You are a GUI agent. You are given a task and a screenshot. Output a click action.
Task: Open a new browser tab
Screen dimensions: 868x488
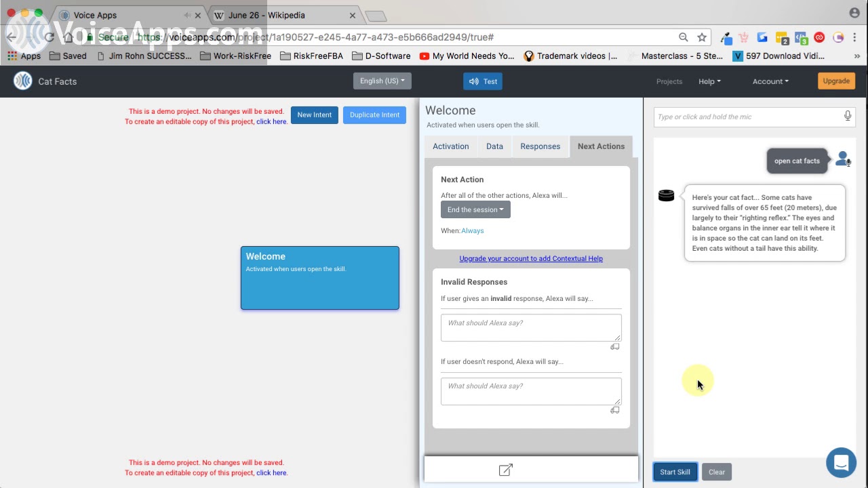click(x=376, y=16)
